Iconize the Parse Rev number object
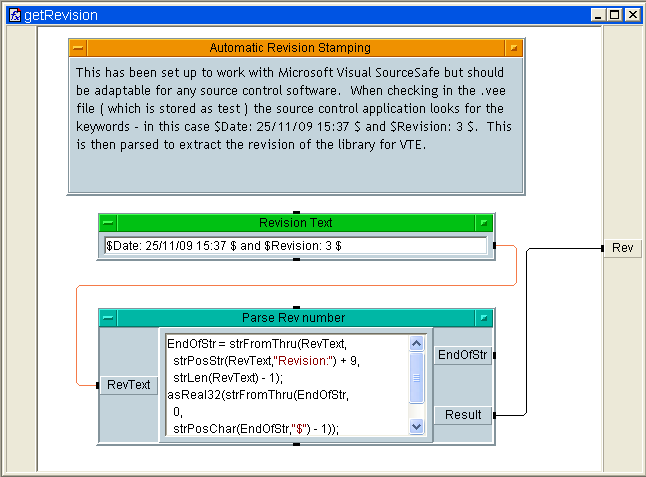The width and height of the screenshot is (646, 477). (484, 318)
